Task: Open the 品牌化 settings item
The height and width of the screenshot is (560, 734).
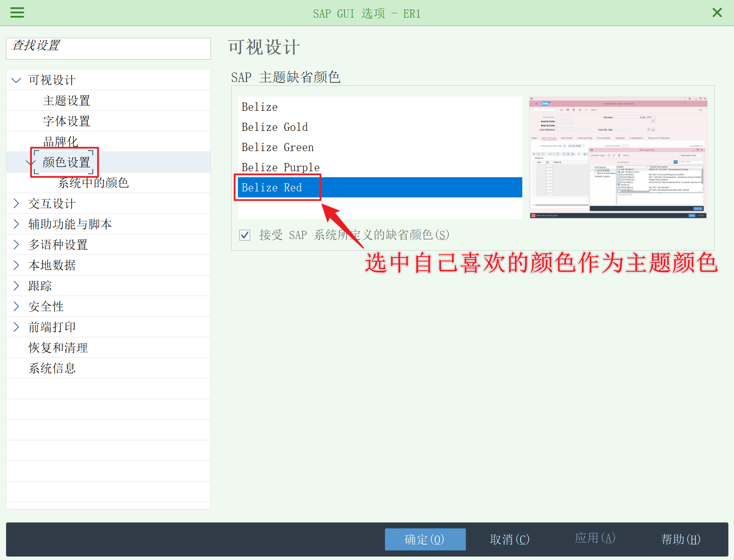Action: [61, 142]
